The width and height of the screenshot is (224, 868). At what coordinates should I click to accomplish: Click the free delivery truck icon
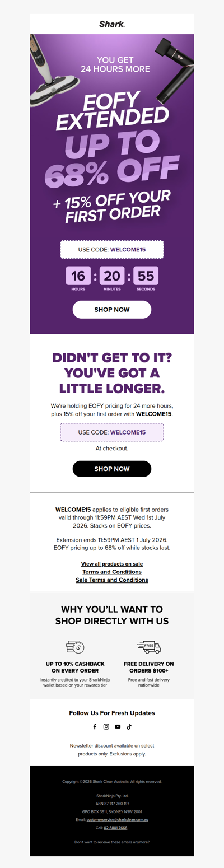(149, 647)
